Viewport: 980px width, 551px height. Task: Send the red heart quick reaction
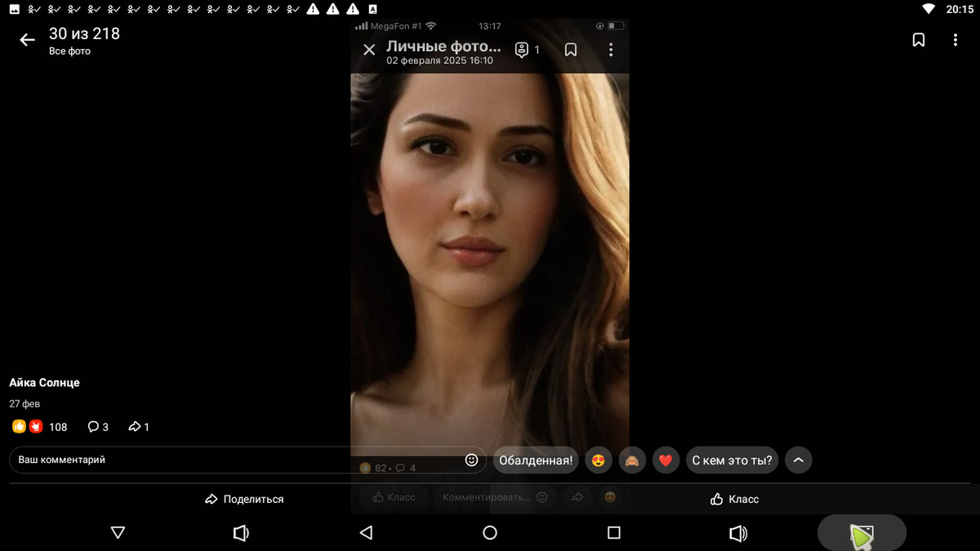[x=666, y=460]
